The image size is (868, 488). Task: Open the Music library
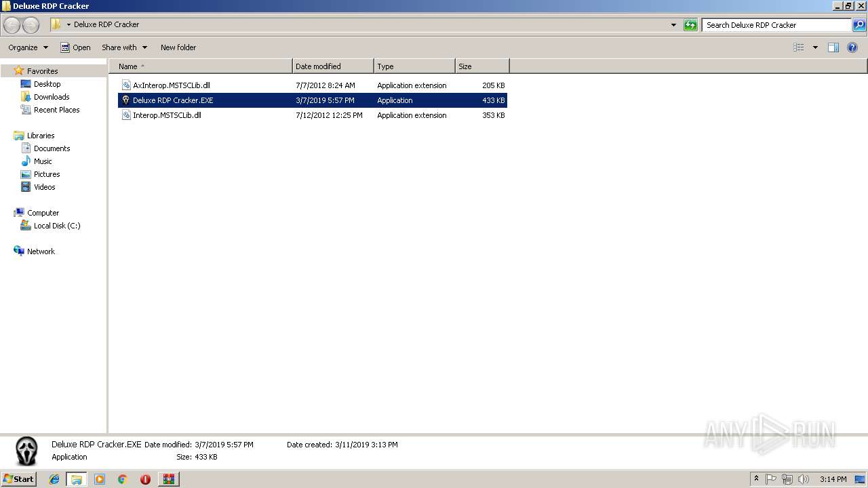click(43, 161)
